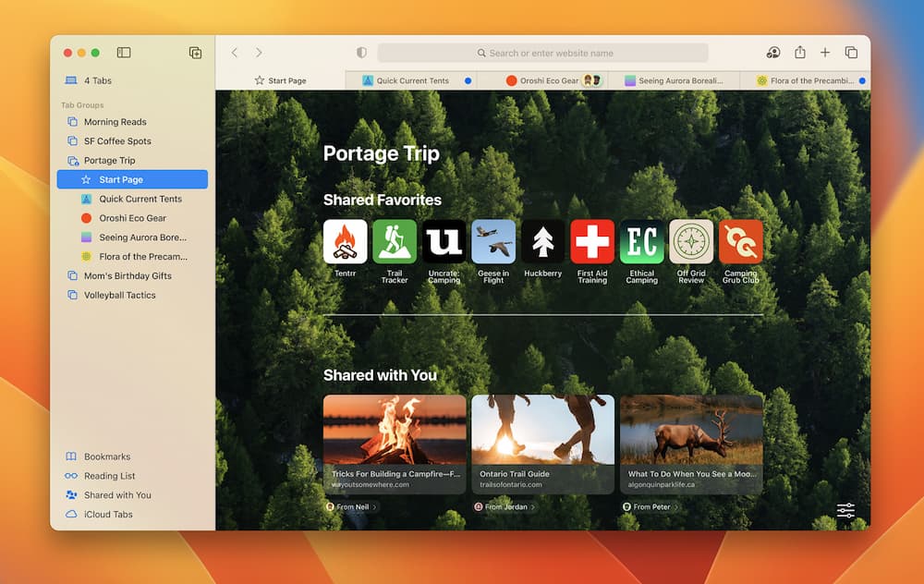
Task: Hide the sidebar with the toggle icon
Action: [x=124, y=53]
